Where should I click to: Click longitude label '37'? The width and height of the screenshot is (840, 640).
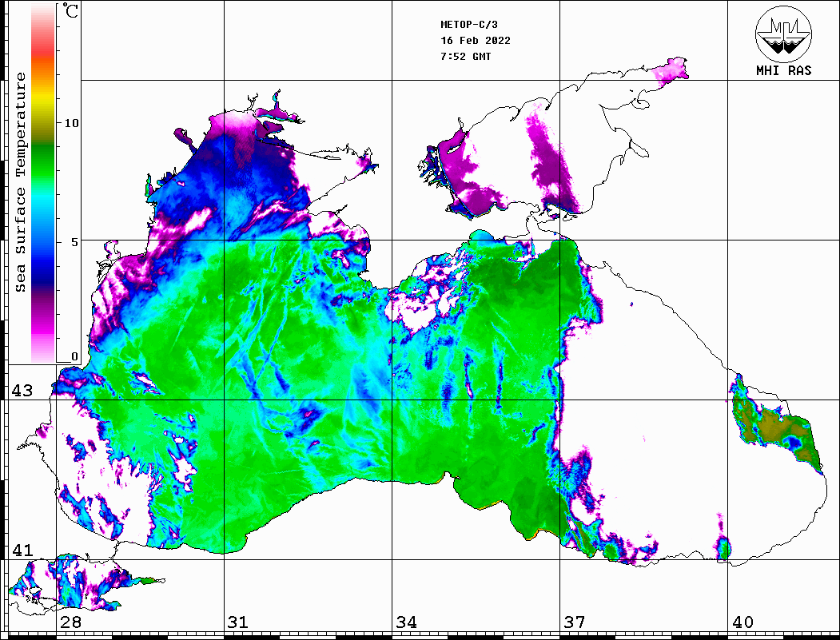pos(575,622)
